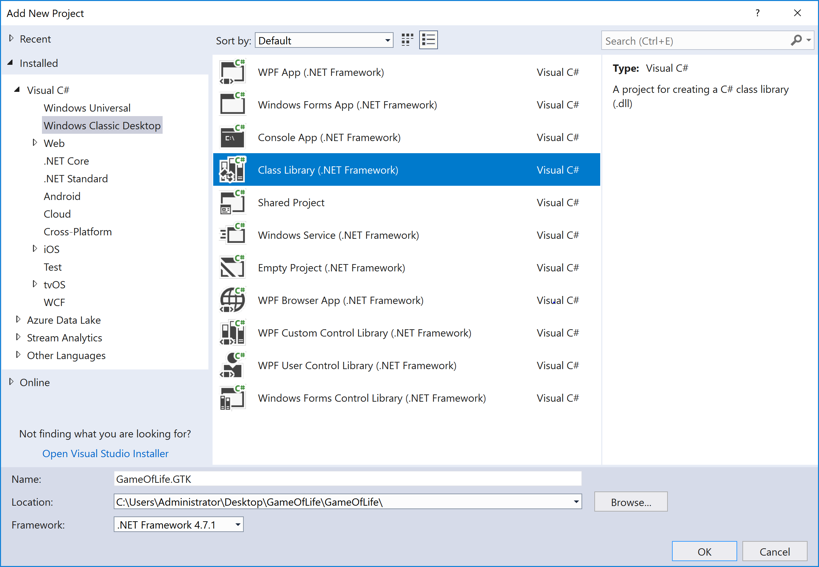819x567 pixels.
Task: Open Visual Studio Installer link
Action: pyautogui.click(x=105, y=454)
